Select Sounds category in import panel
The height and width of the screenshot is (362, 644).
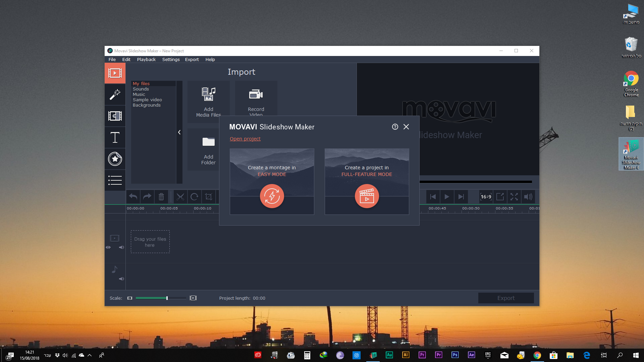pyautogui.click(x=140, y=88)
